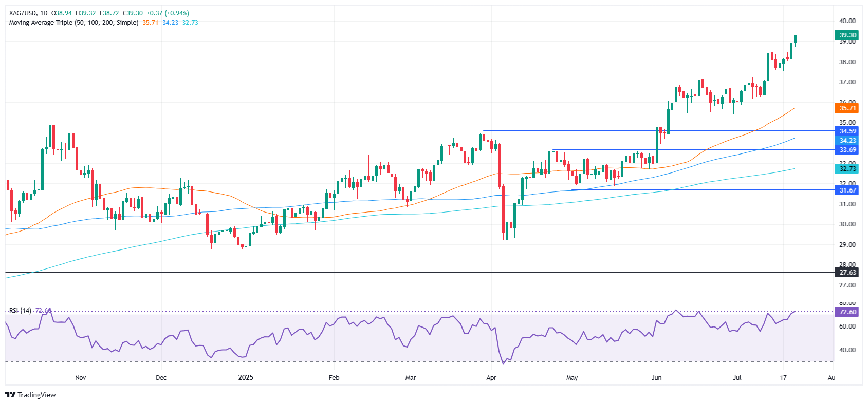Screen dimensions: 868x404
Task: Select the Jun label on the time axis
Action: click(656, 378)
